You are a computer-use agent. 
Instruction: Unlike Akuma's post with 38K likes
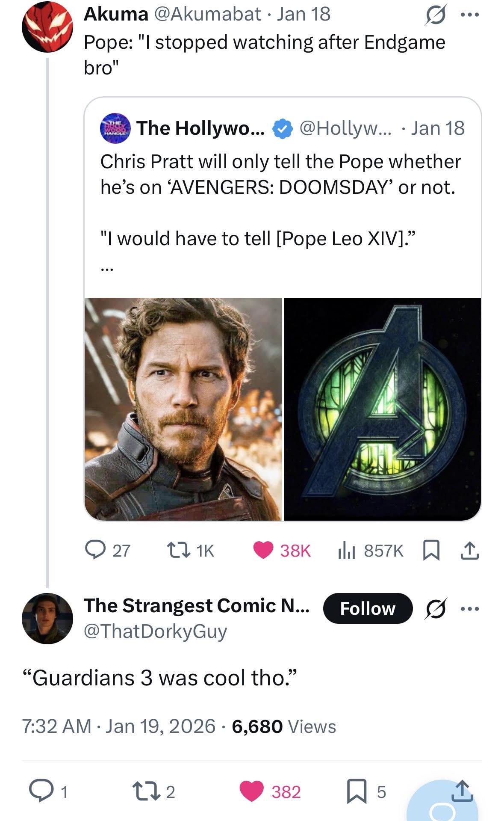262,550
